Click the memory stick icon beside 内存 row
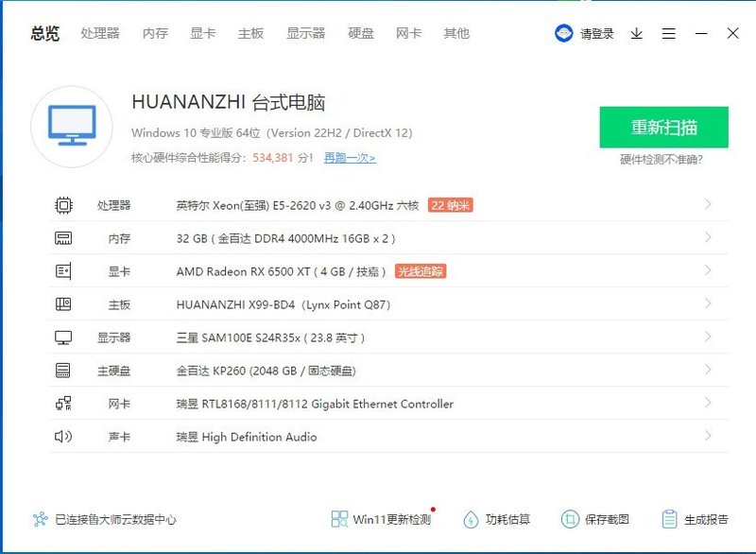Screen dimensions: 756x554 point(63,238)
